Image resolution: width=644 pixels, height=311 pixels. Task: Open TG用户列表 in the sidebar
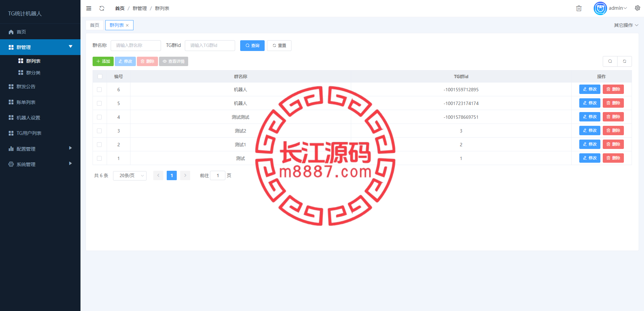(x=40, y=133)
